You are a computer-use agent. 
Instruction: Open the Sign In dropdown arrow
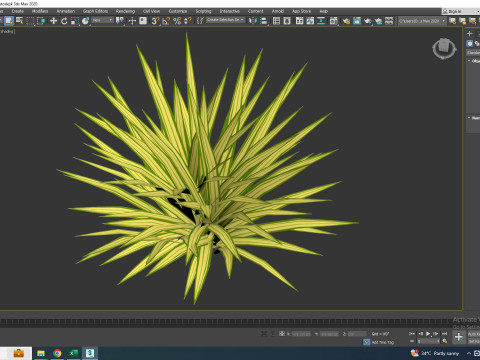point(479,11)
